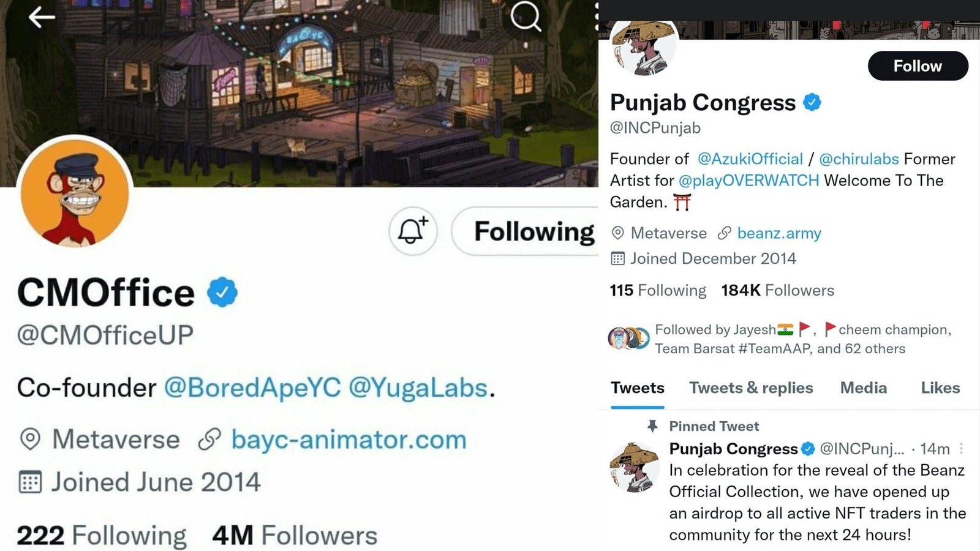Click the verified badge beside Punjab Congress

[x=813, y=102]
